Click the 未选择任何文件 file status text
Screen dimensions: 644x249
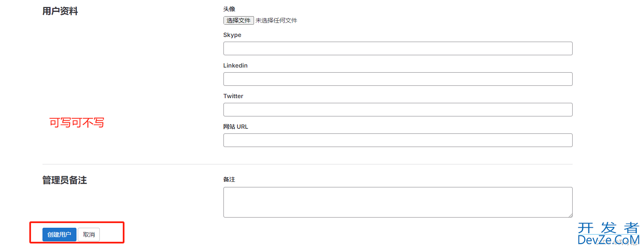tap(276, 20)
